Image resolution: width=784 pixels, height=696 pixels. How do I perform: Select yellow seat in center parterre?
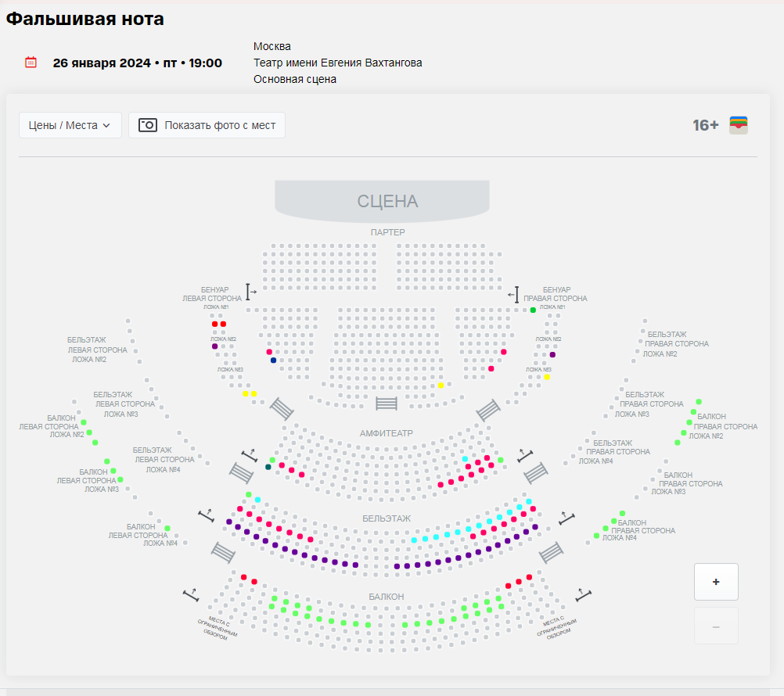pyautogui.click(x=441, y=386)
